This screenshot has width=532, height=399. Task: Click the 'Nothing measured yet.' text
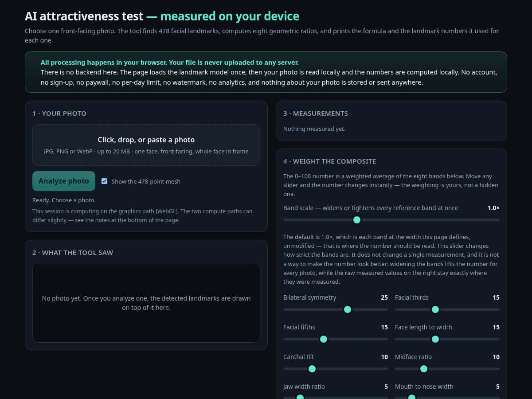point(314,129)
